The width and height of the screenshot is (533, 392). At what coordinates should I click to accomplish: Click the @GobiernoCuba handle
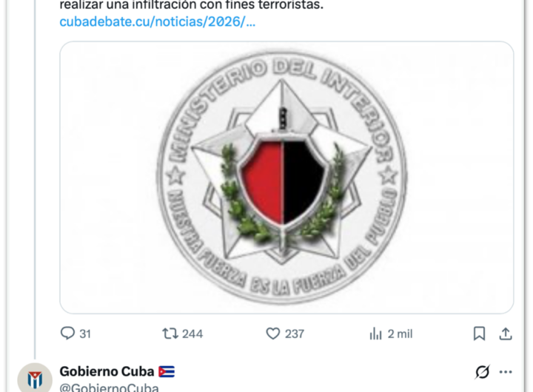point(109,388)
